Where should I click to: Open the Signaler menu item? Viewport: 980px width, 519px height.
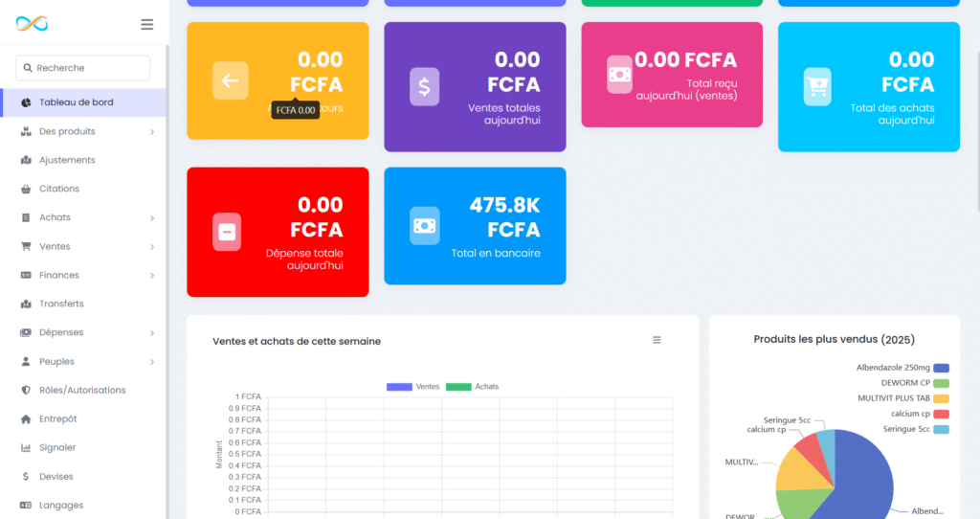(84, 448)
